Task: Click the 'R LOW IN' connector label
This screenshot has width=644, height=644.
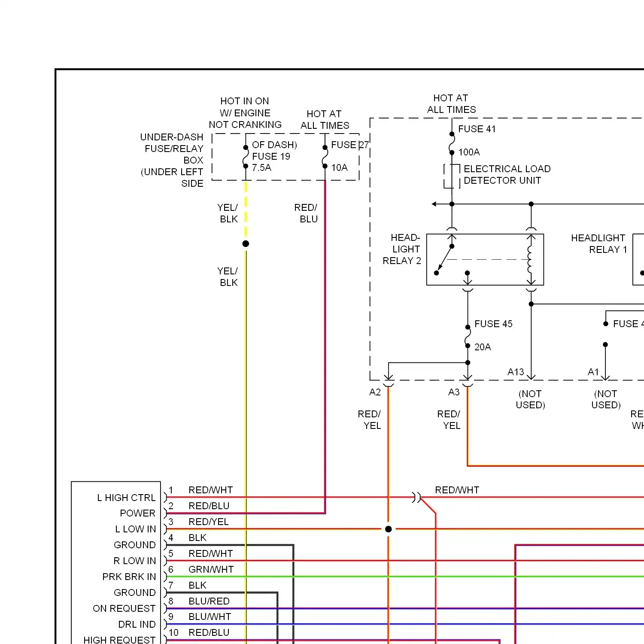Action: [x=135, y=561]
